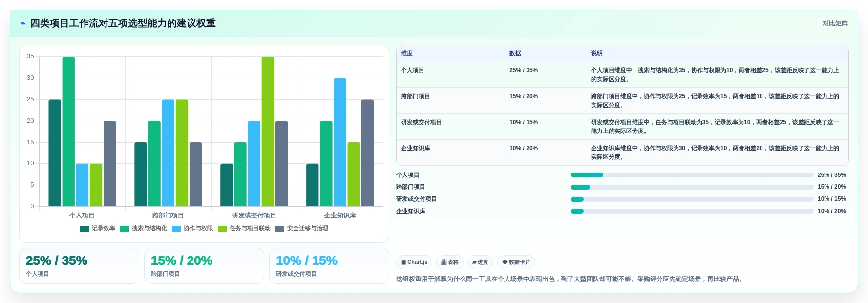This screenshot has height=303, width=868.
Task: Click 跨部门项目 lime 任务与项目联动 bar at 25
Action: point(182,153)
